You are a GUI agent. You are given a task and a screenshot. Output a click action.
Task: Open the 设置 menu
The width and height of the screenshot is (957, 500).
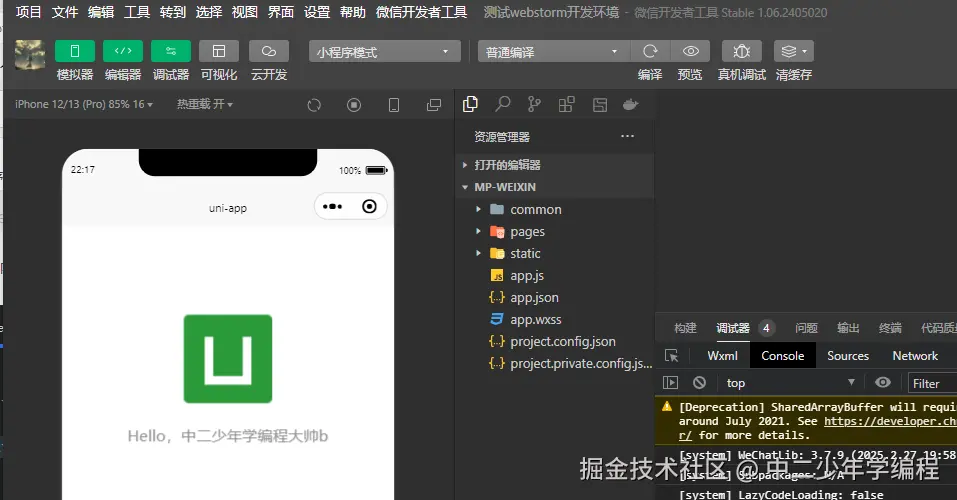317,12
